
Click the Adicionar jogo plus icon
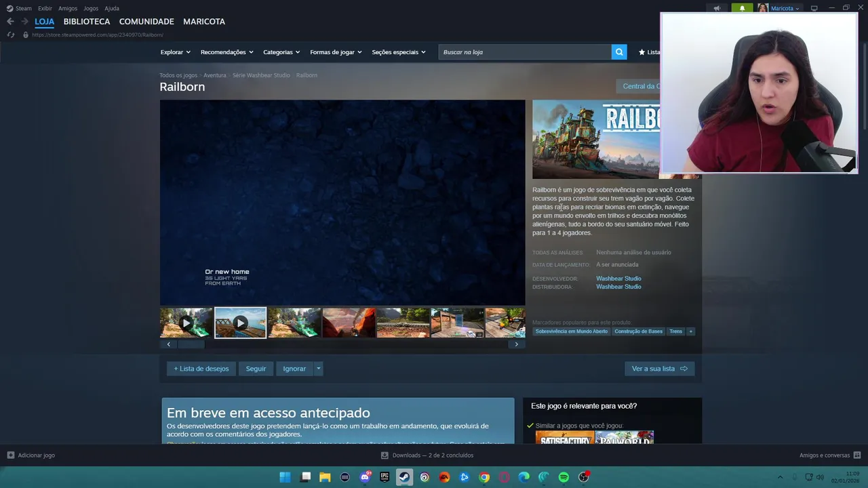(10, 455)
